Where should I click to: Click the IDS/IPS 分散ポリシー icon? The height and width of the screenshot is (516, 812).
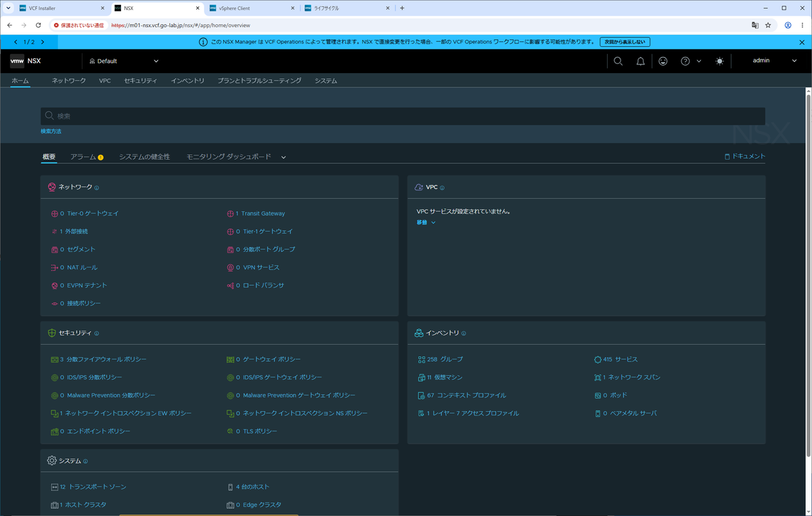pyautogui.click(x=54, y=377)
